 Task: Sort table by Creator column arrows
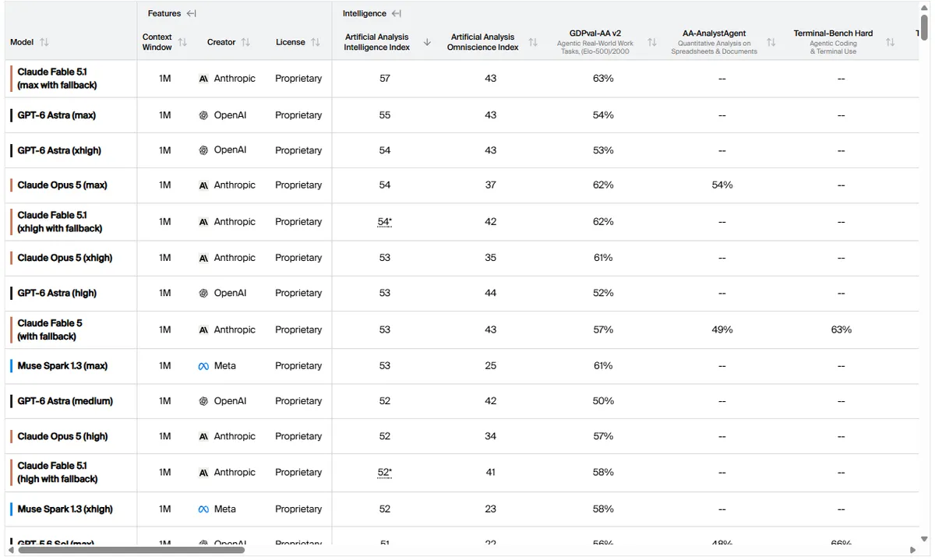pos(245,42)
